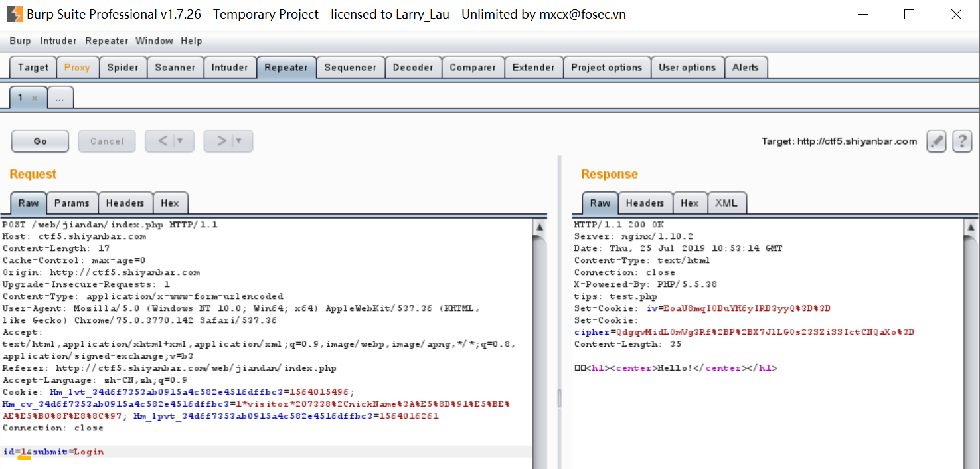The height and width of the screenshot is (469, 980).
Task: Click the Content-Length: 17 header line
Action: coord(56,248)
